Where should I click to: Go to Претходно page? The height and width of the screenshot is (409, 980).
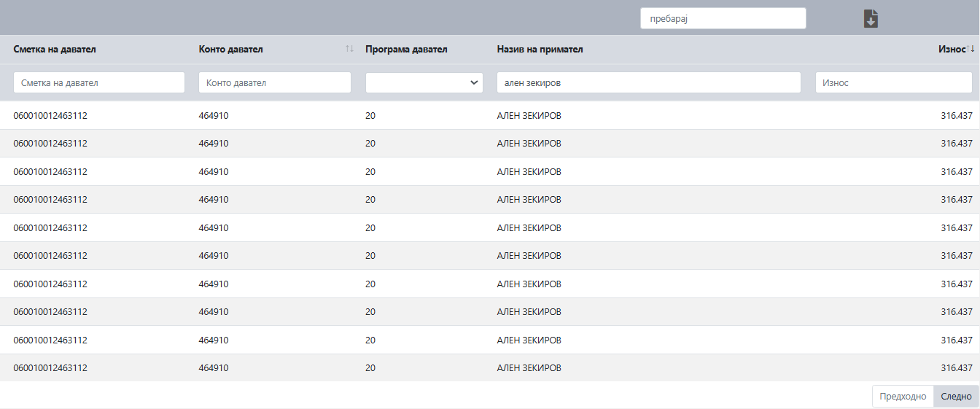click(x=903, y=396)
